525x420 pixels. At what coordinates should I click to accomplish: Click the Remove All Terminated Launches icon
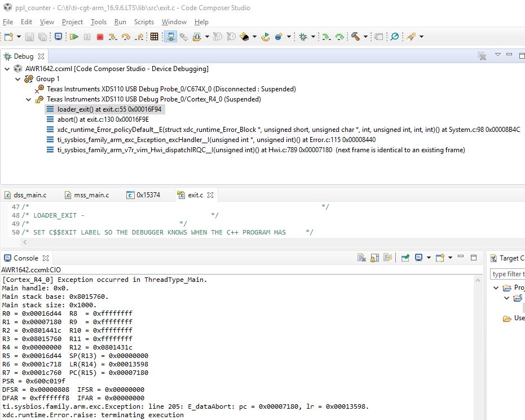482,56
